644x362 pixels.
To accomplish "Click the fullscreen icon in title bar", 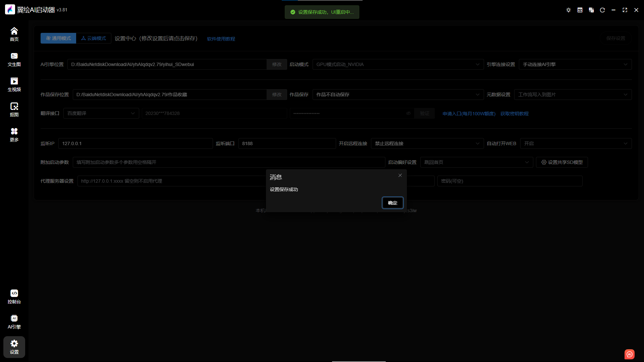I will 625,10.
